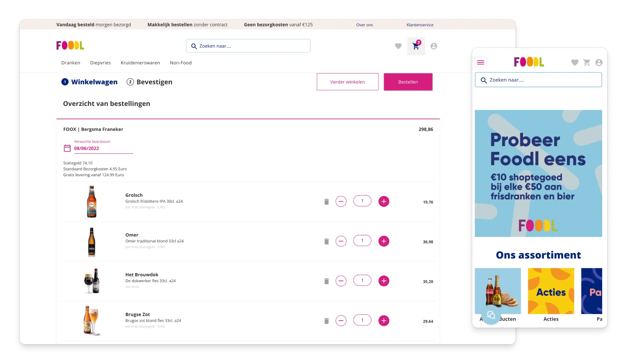Click Omer quantity field

[362, 241]
